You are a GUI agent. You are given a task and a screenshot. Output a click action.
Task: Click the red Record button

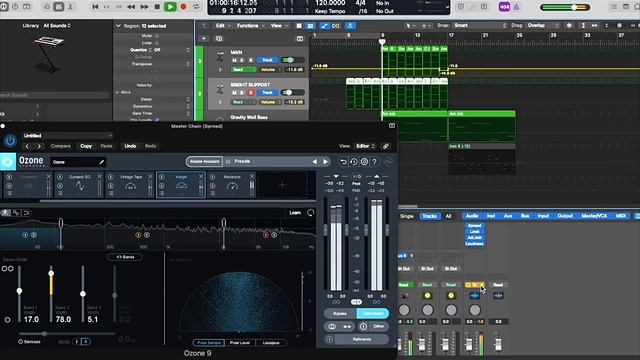(x=184, y=7)
